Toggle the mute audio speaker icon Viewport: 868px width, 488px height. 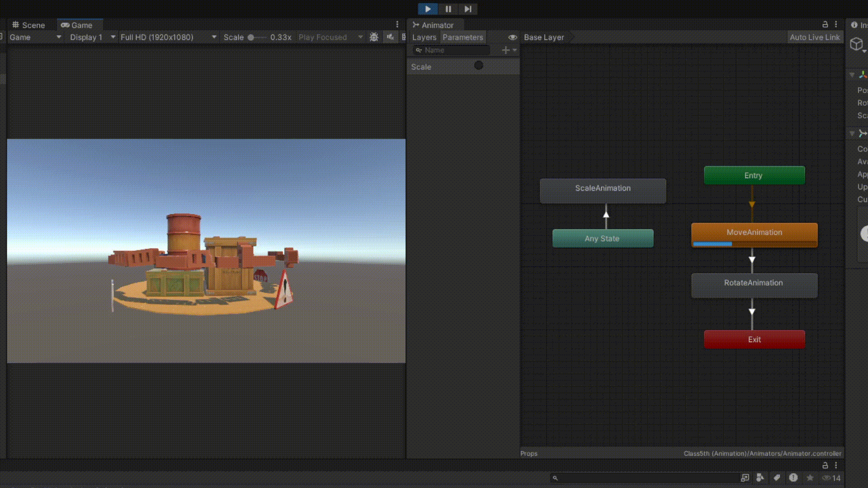coord(390,37)
